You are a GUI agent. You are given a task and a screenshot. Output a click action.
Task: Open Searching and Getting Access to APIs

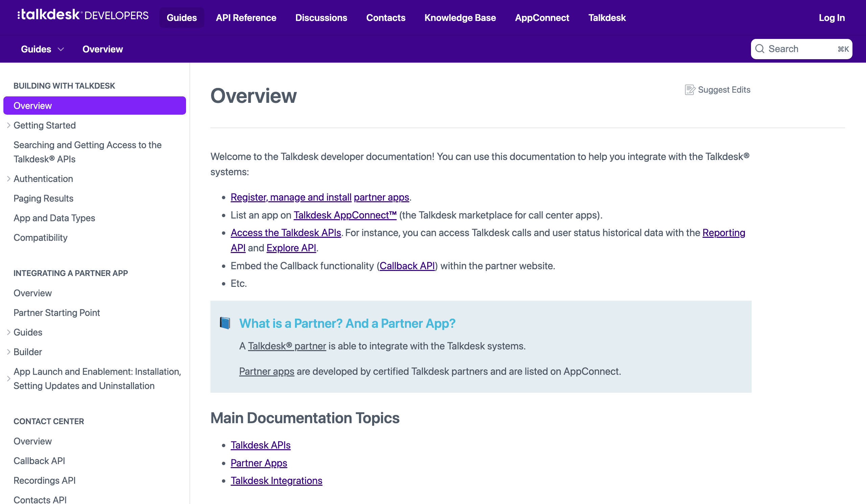(x=88, y=152)
